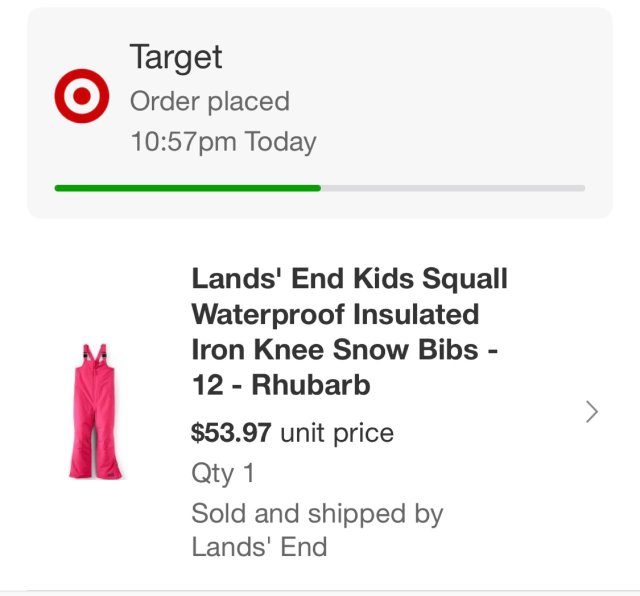Viewport: 640px width, 596px height.
Task: Click the $53.97 price amount
Action: (231, 433)
